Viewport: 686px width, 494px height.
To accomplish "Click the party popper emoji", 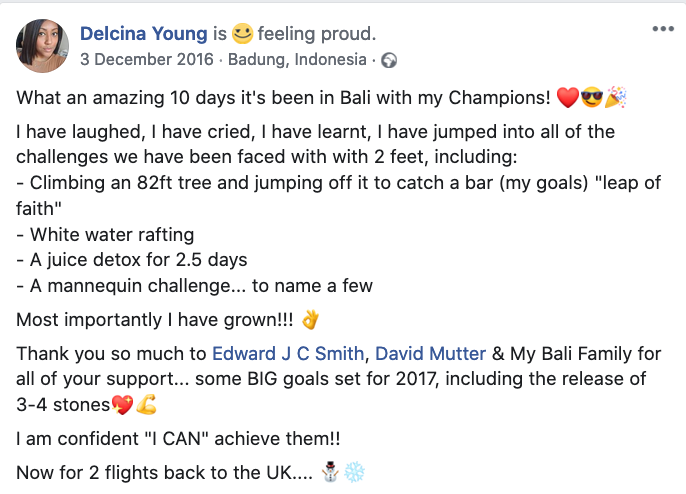I will pyautogui.click(x=618, y=98).
